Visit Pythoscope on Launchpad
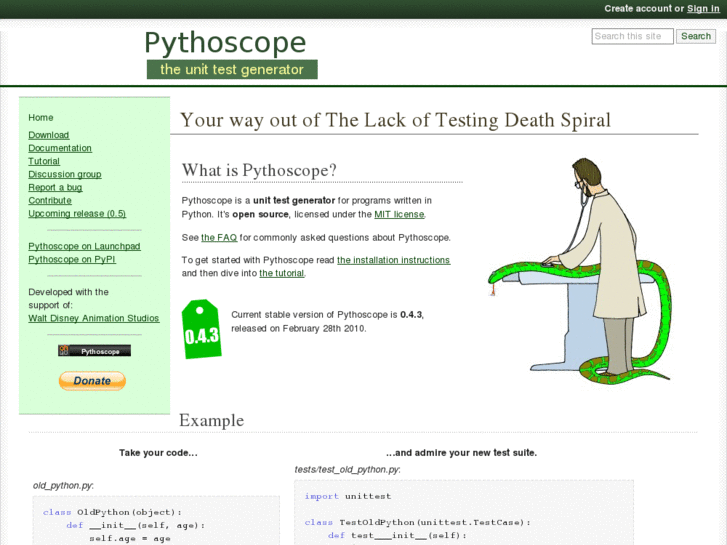 (84, 246)
